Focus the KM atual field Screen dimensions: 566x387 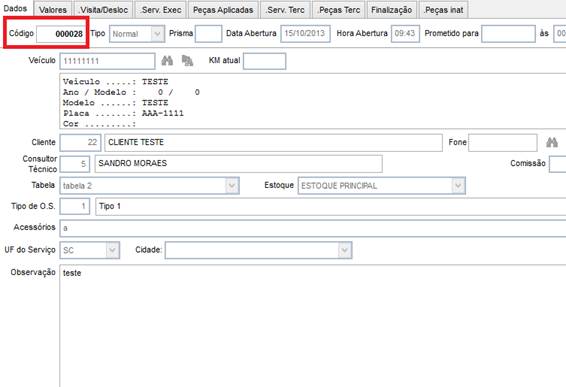click(x=265, y=61)
